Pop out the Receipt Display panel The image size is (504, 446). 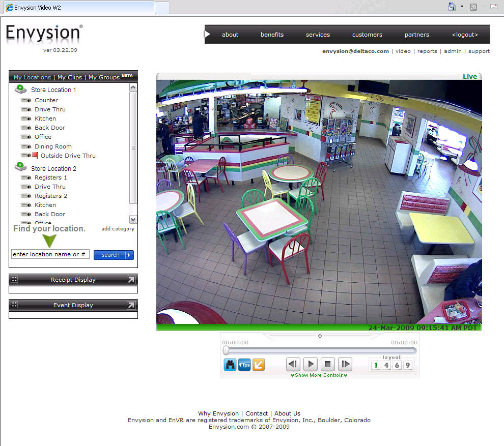click(x=131, y=280)
